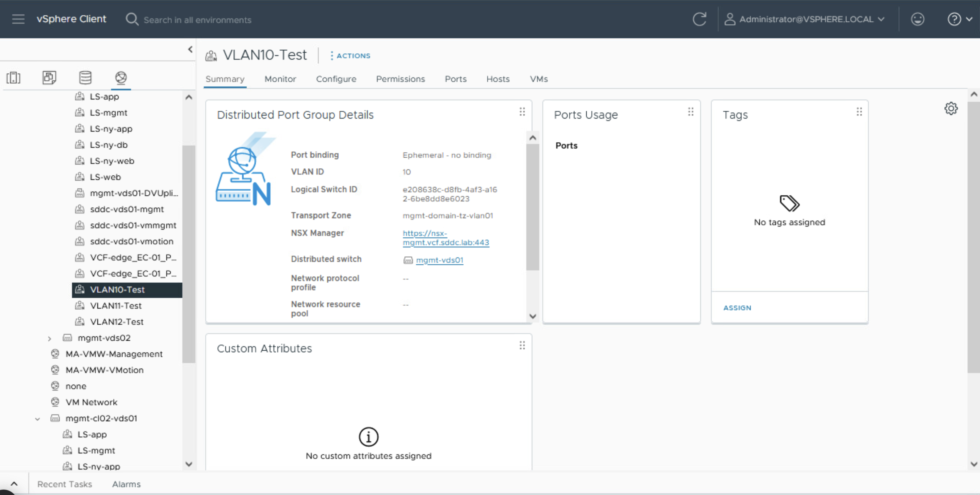Screen dimensions: 980x495
Task: Open the summary settings gear icon
Action: pyautogui.click(x=951, y=108)
